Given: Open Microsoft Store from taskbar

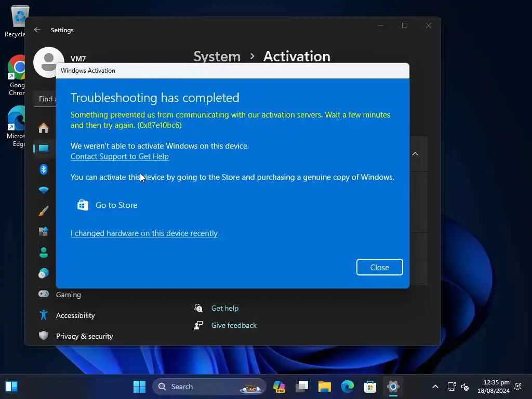Looking at the screenshot, I should click(370, 387).
